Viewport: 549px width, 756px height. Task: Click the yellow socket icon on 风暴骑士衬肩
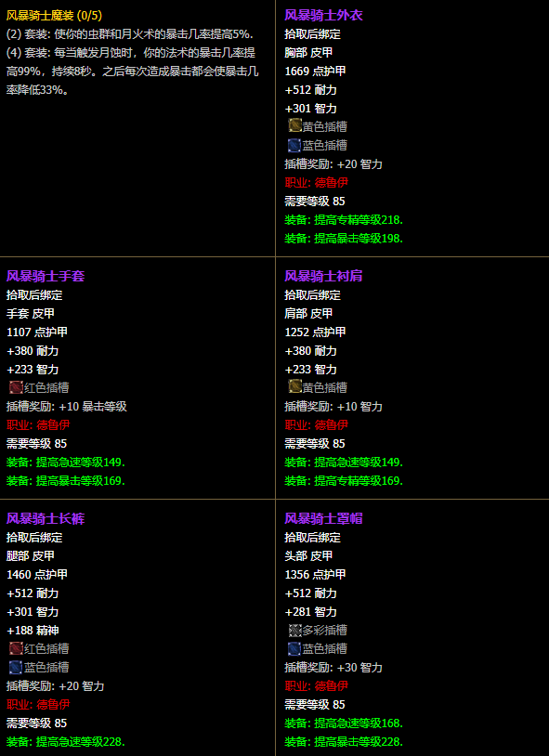(294, 386)
